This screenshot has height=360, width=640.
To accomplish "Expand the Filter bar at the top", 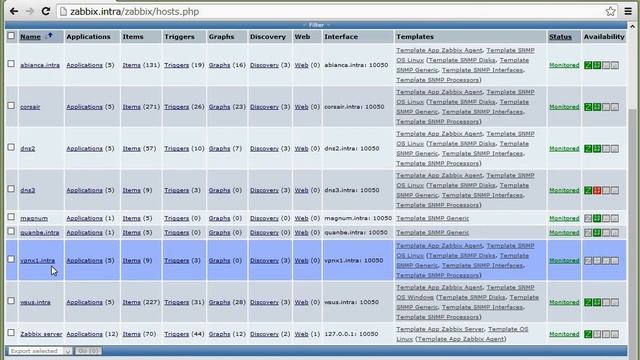I will pos(316,25).
